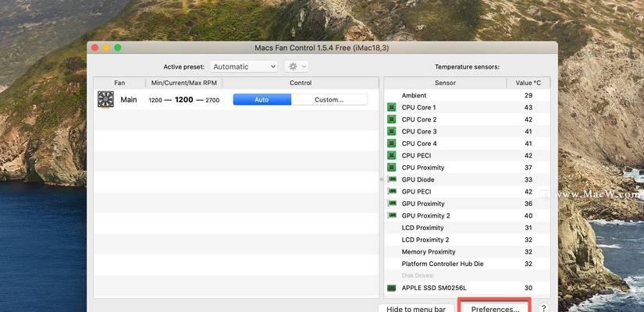
Task: Open the Preferences... button
Action: click(495, 309)
